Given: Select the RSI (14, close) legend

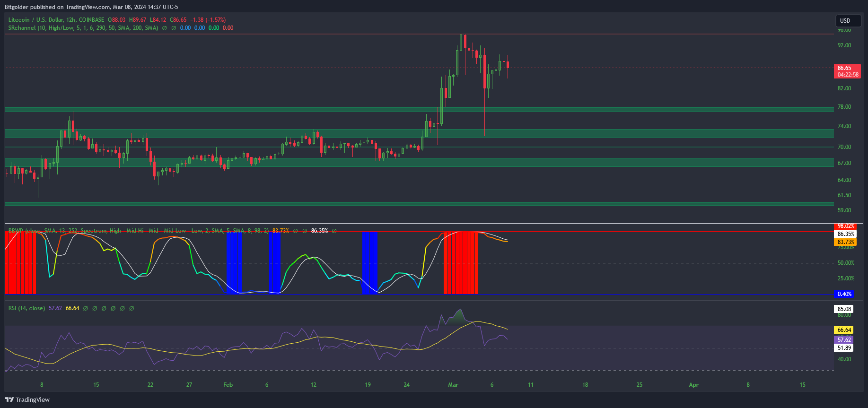Looking at the screenshot, I should tap(26, 308).
